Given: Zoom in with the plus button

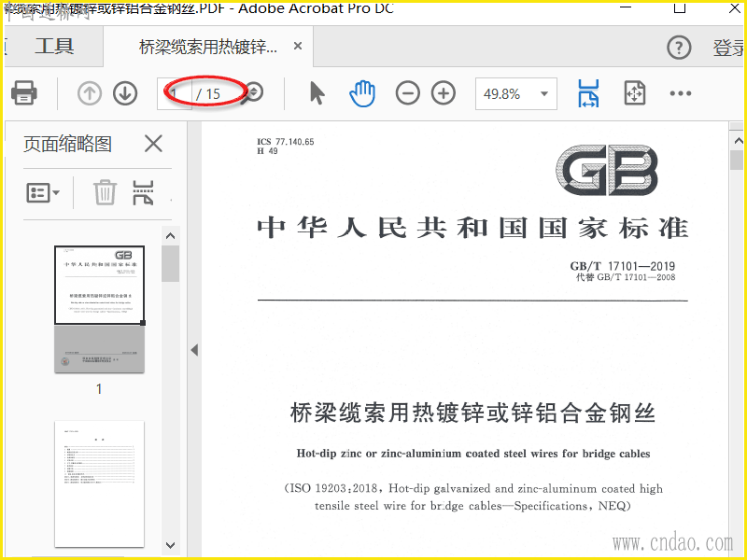Looking at the screenshot, I should coord(444,93).
